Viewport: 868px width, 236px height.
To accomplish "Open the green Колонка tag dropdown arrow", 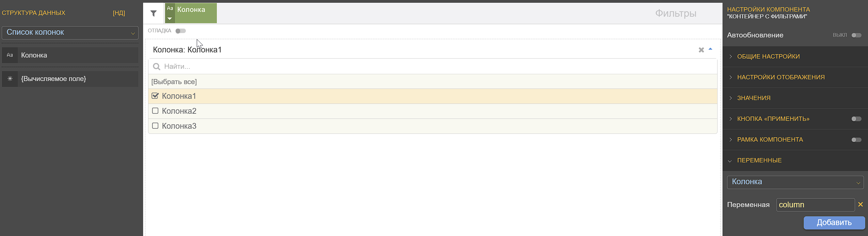I will [x=170, y=19].
